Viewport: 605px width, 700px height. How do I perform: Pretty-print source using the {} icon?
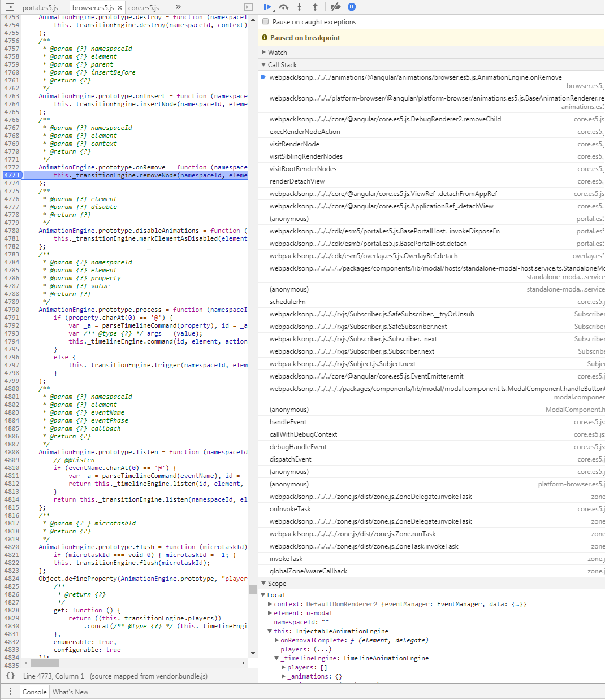coord(10,676)
